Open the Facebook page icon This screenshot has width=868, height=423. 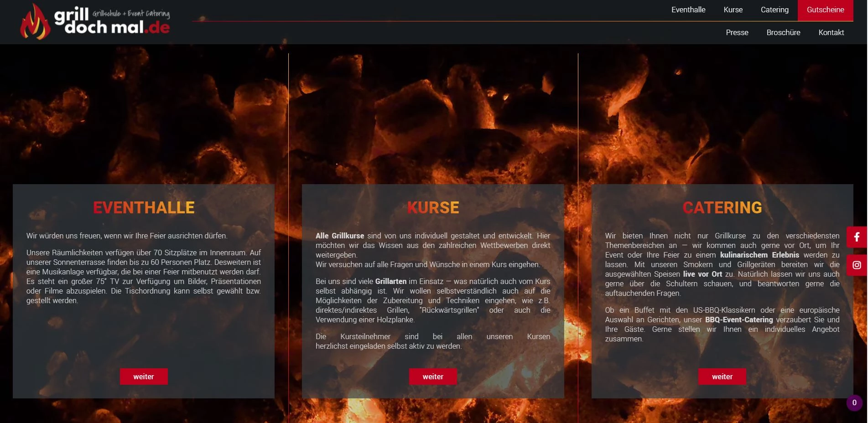[x=857, y=237]
